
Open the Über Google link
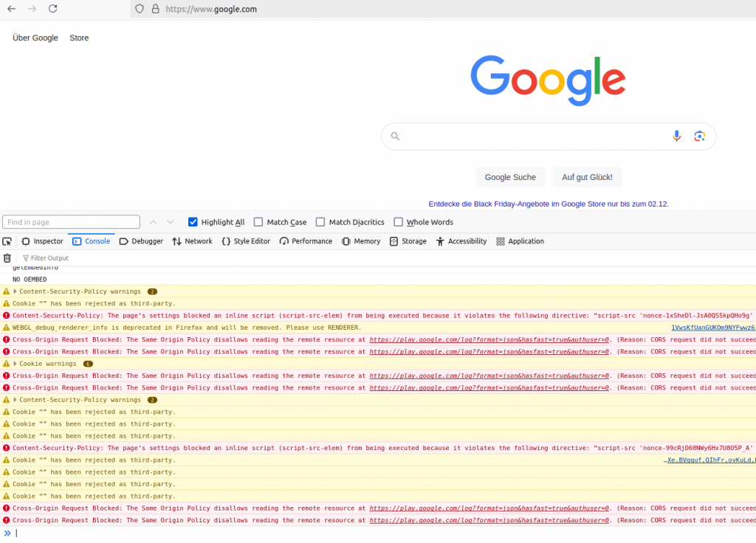click(35, 38)
